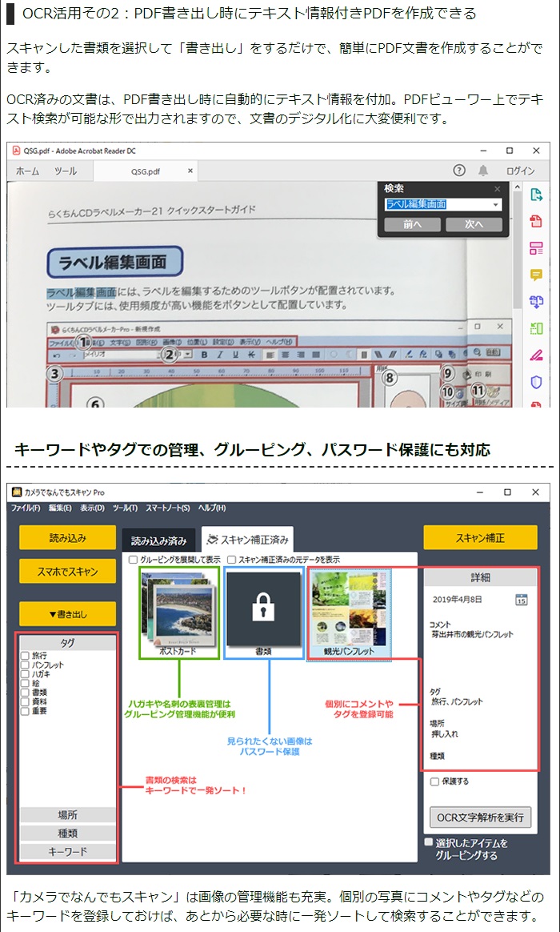Select the ポストカード grouped thumbnail
This screenshot has height=932, width=560.
pyautogui.click(x=179, y=613)
